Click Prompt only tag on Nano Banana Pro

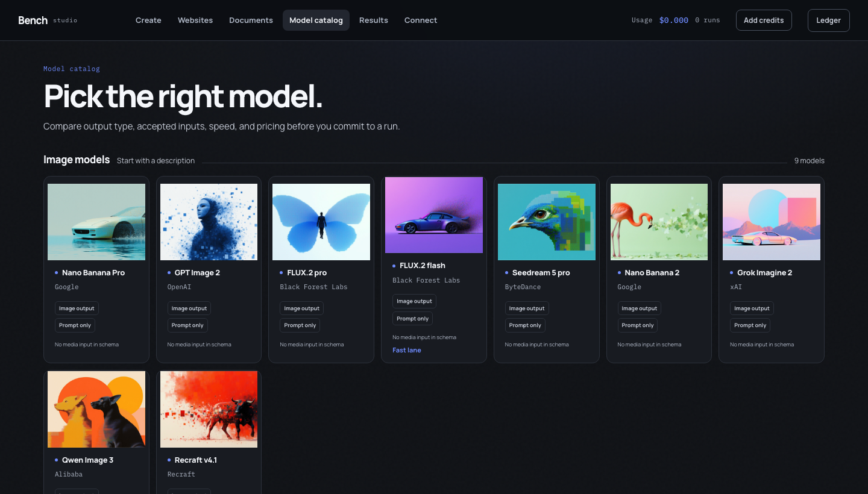75,325
